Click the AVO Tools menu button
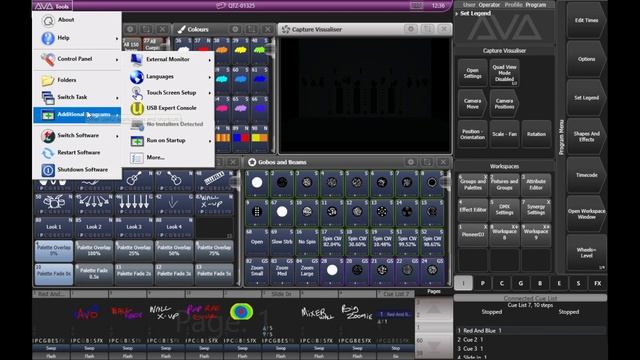Screen dimensions: 640x360 coord(52,6)
